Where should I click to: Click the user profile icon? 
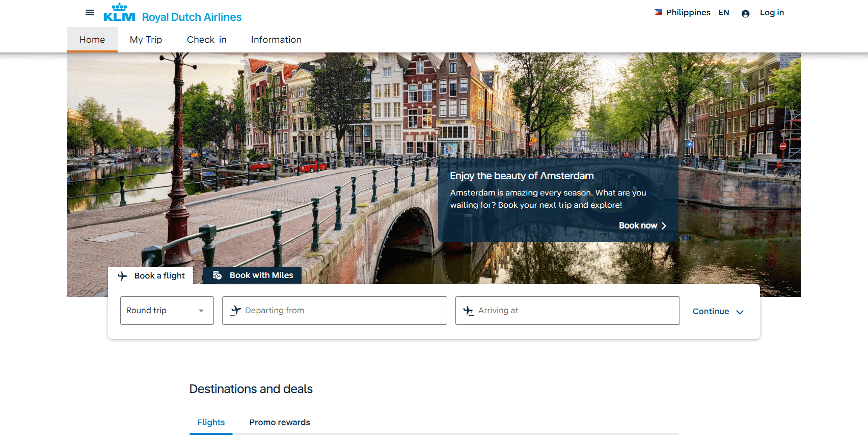coord(745,14)
